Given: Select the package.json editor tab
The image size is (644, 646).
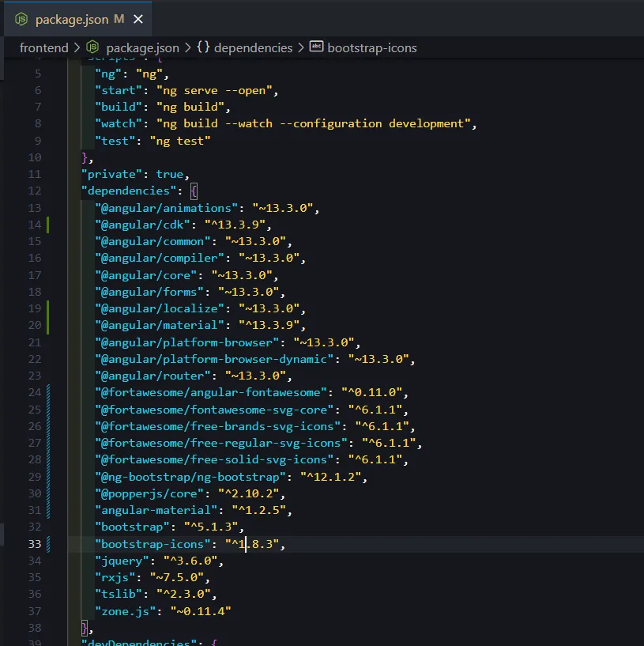Looking at the screenshot, I should click(x=77, y=19).
